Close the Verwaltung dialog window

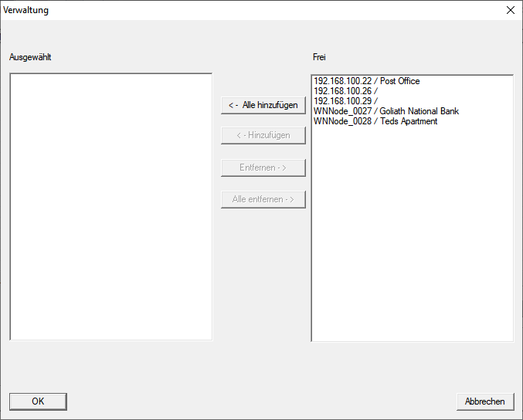[x=510, y=10]
